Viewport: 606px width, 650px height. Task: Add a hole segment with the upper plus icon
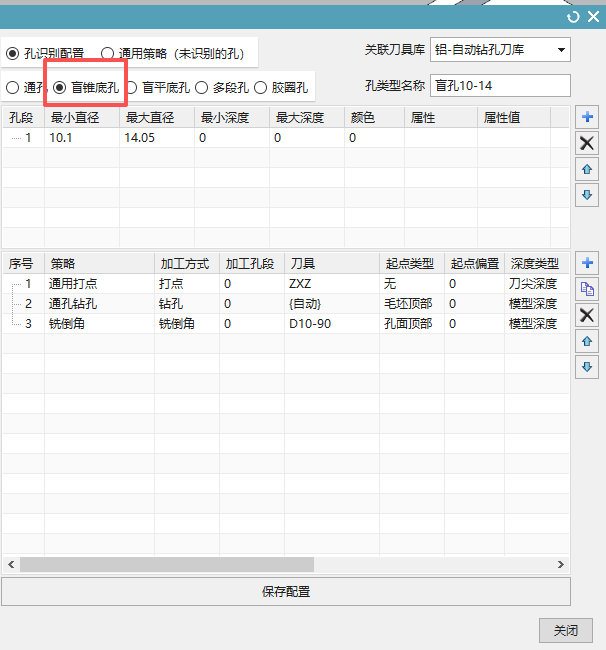587,117
